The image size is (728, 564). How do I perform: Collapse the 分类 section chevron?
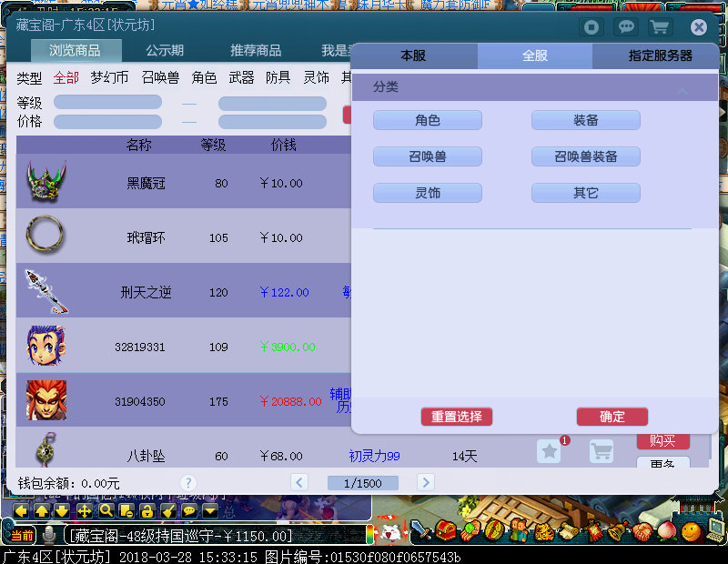[x=682, y=91]
